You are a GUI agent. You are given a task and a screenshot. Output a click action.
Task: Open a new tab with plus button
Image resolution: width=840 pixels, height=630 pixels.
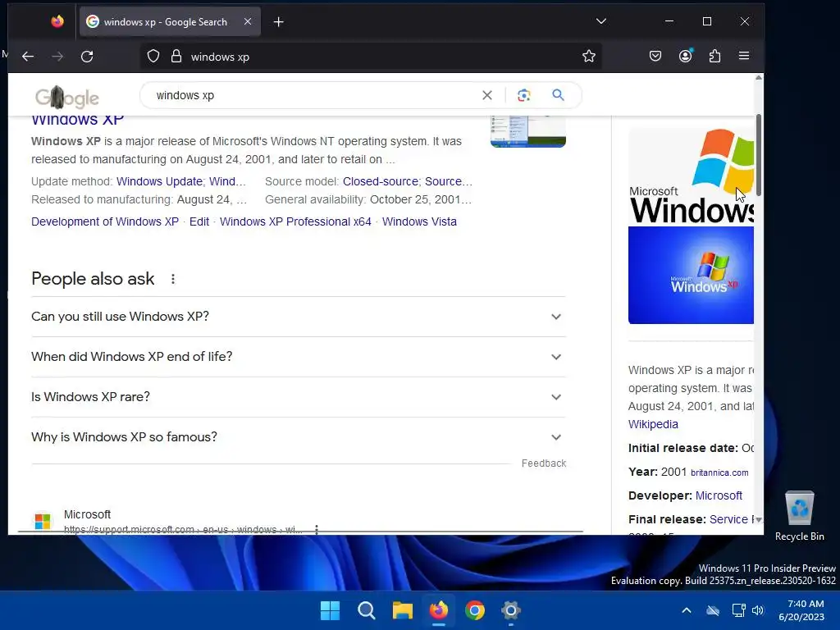click(279, 22)
